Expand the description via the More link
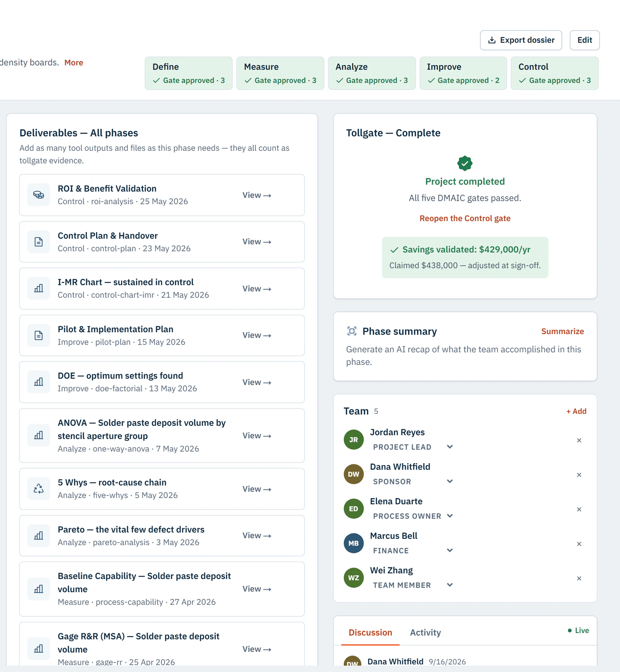620x672 pixels. pos(74,62)
